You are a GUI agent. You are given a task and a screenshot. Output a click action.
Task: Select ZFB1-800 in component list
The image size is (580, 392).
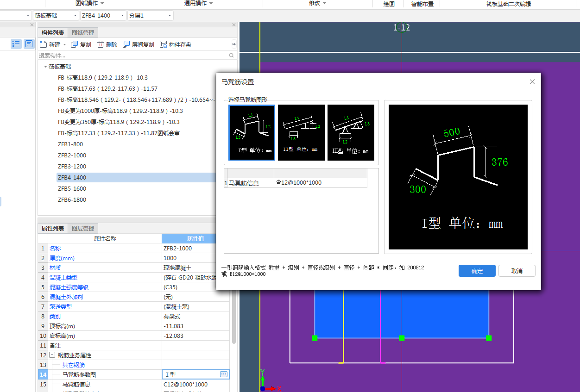coord(70,144)
